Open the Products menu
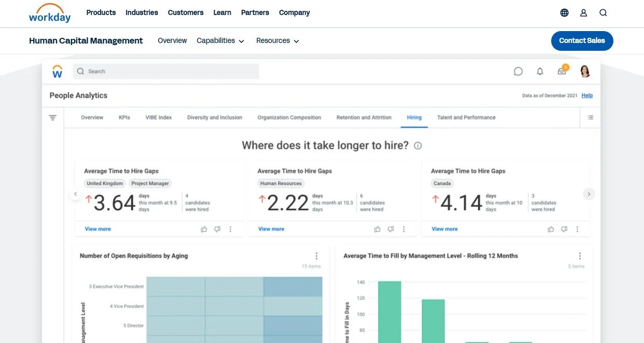 tap(101, 12)
